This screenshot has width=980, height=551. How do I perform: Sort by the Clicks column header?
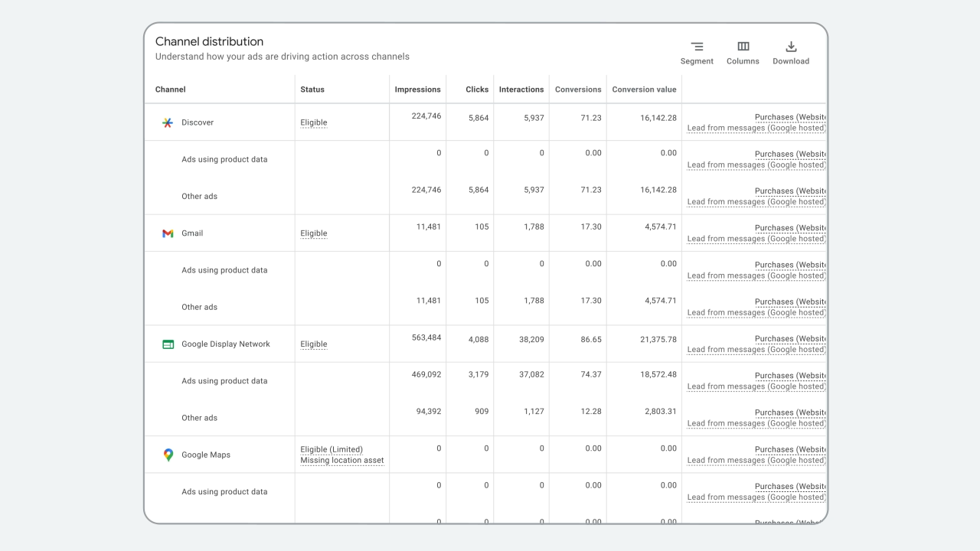(476, 90)
